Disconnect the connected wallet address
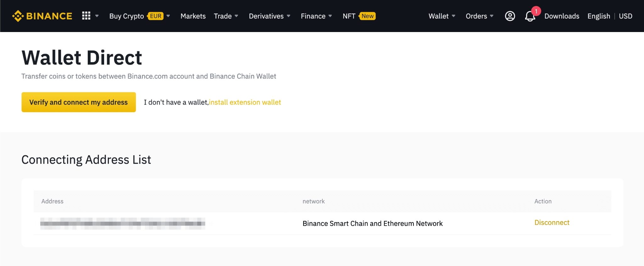Viewport: 644px width, 266px height. [x=552, y=223]
